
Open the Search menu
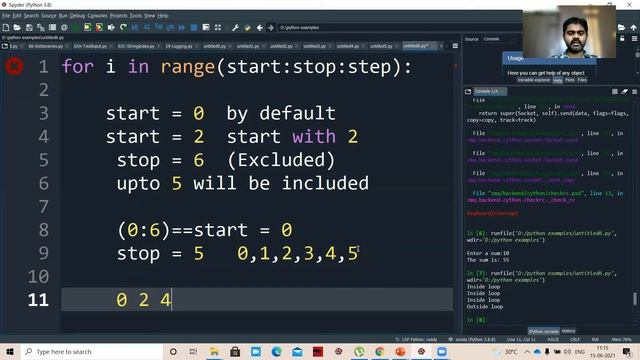[x=31, y=16]
